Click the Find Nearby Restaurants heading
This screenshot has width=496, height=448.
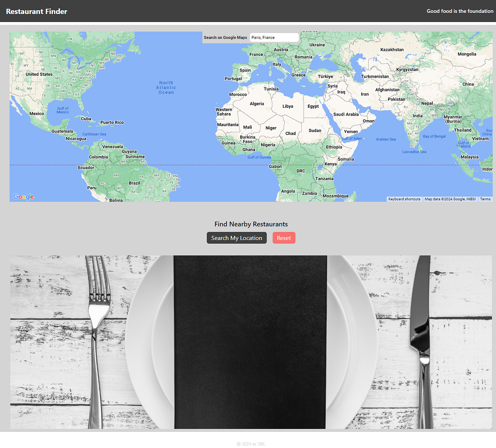(251, 224)
